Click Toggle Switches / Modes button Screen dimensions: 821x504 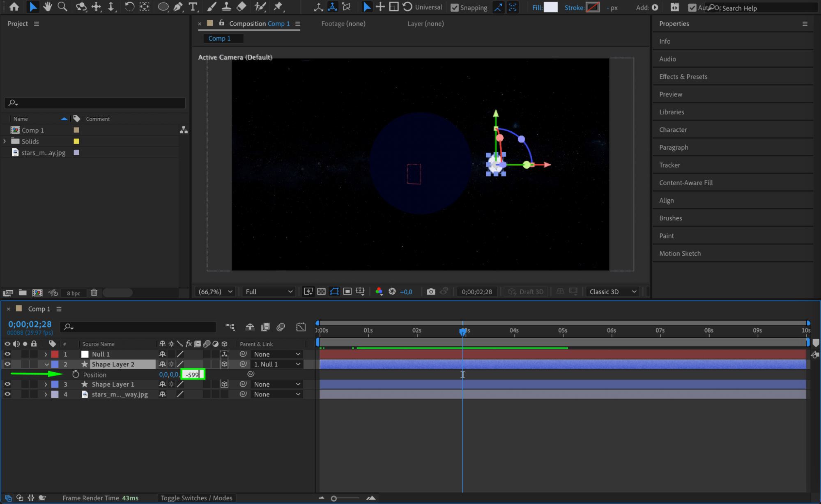(x=196, y=498)
